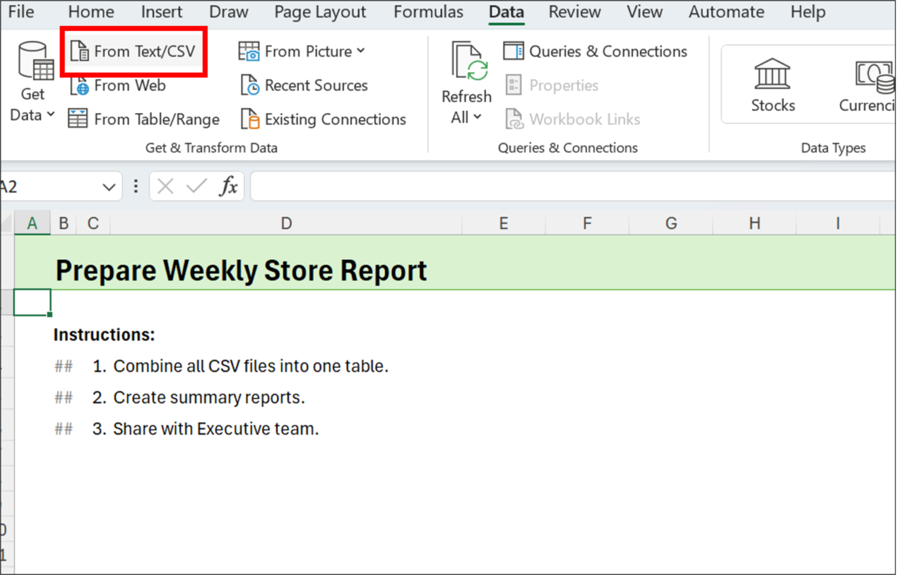This screenshot has width=924, height=575.
Task: Click Existing Connections
Action: [x=324, y=118]
